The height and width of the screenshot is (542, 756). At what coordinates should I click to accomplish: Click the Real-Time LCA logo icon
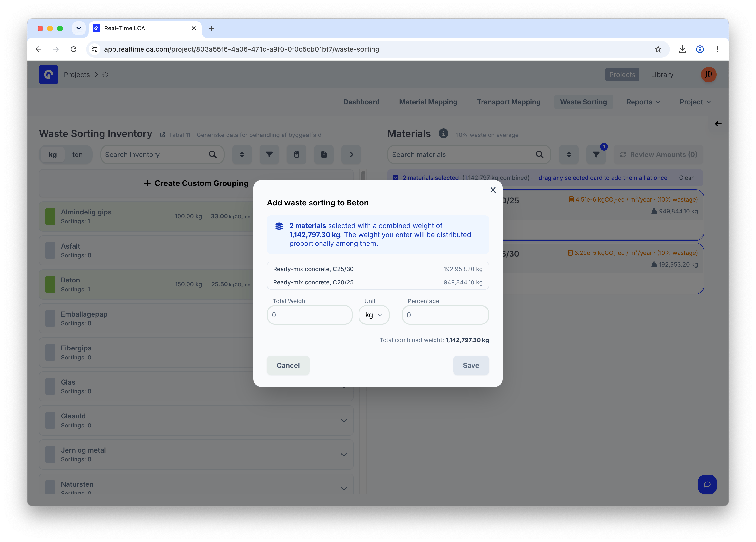point(49,74)
